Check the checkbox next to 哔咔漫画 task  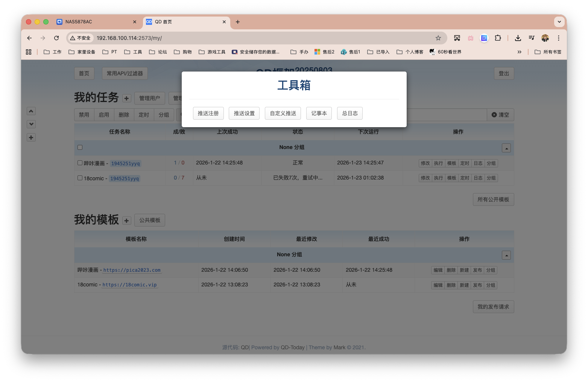[80, 163]
